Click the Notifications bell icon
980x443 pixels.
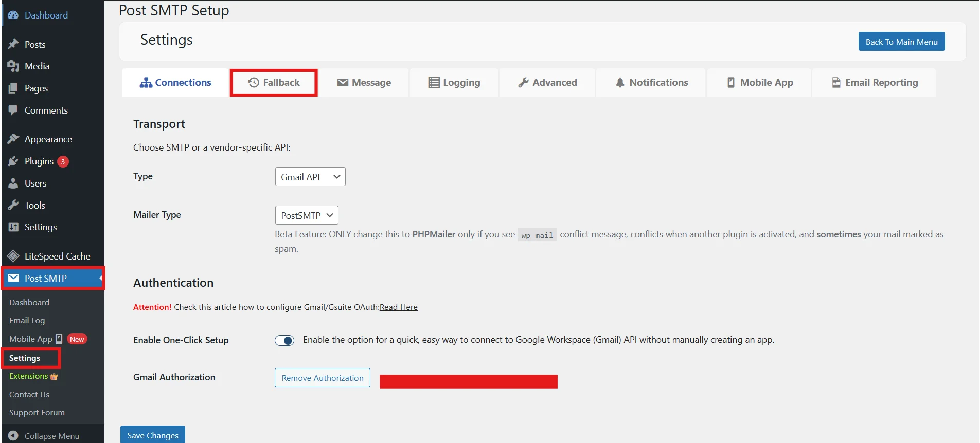tap(620, 83)
